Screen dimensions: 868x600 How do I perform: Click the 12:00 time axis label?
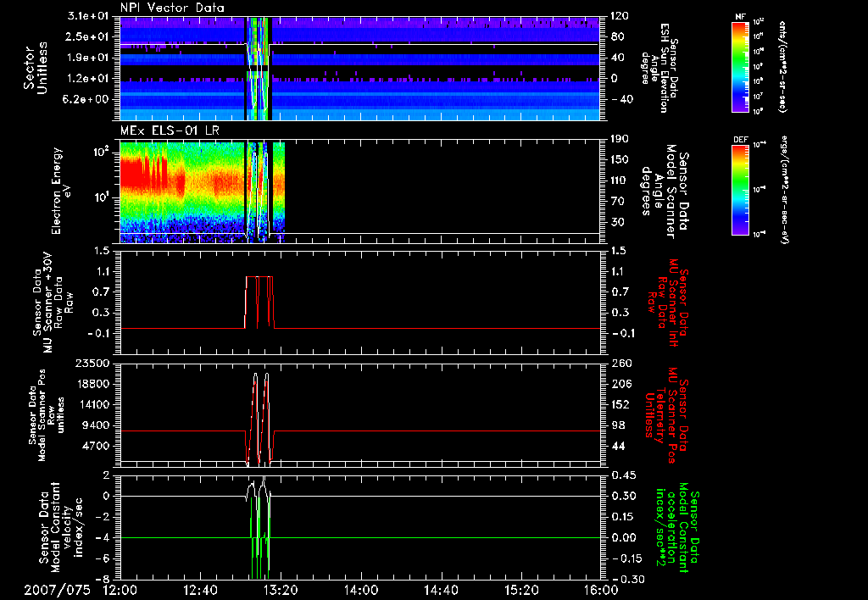coord(120,590)
